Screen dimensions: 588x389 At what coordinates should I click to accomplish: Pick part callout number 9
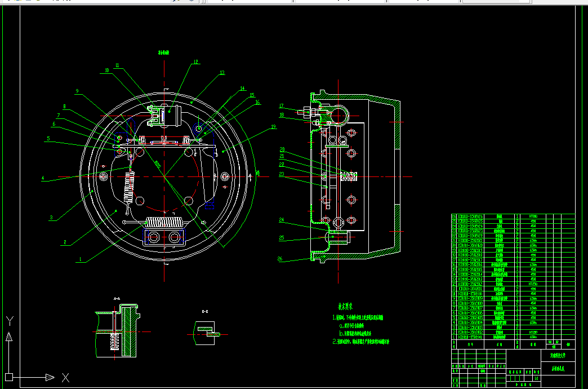tap(77, 91)
